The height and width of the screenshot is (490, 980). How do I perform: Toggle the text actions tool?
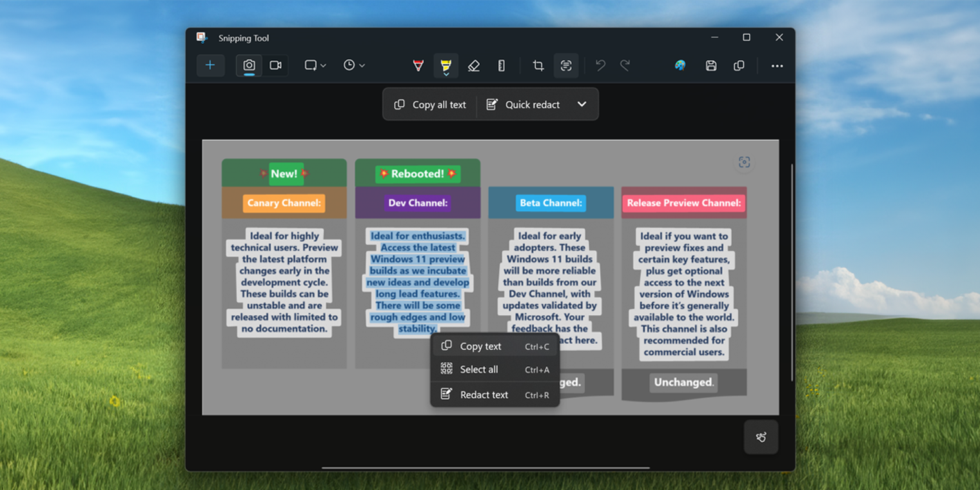point(566,65)
